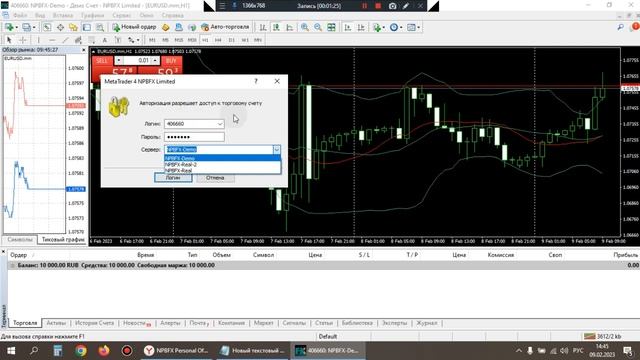Open the Вставка menu
The width and height of the screenshot is (640, 360).
pyautogui.click(x=63, y=16)
